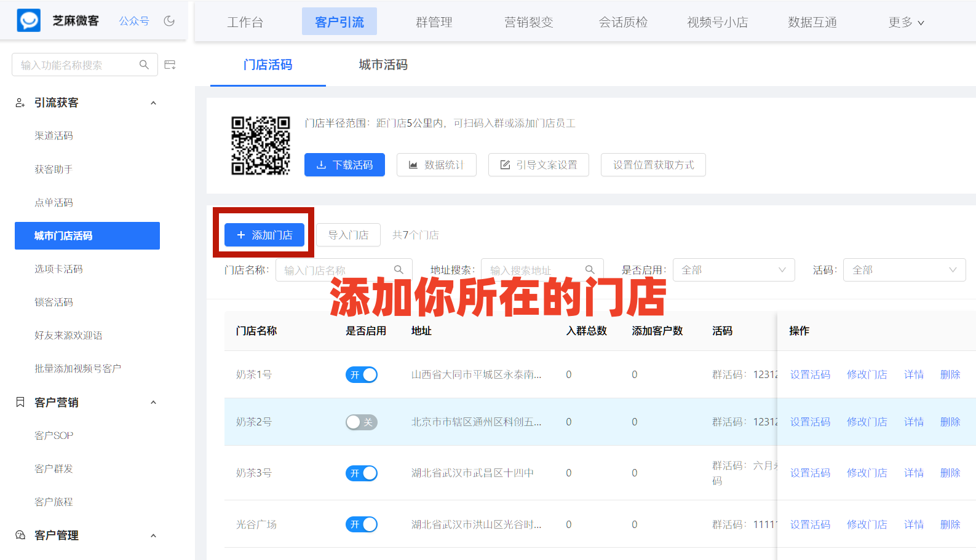Click the 客户管理 section icon
The image size is (976, 560).
pos(20,535)
